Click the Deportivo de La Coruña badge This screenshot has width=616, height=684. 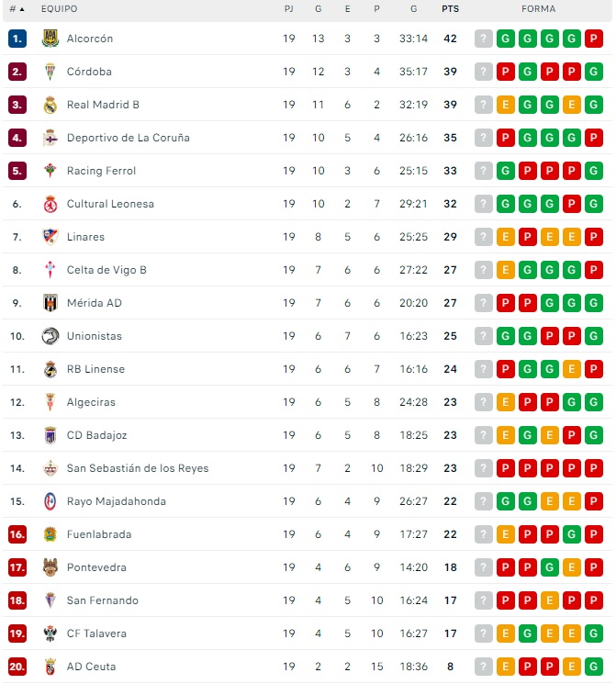coord(50,138)
